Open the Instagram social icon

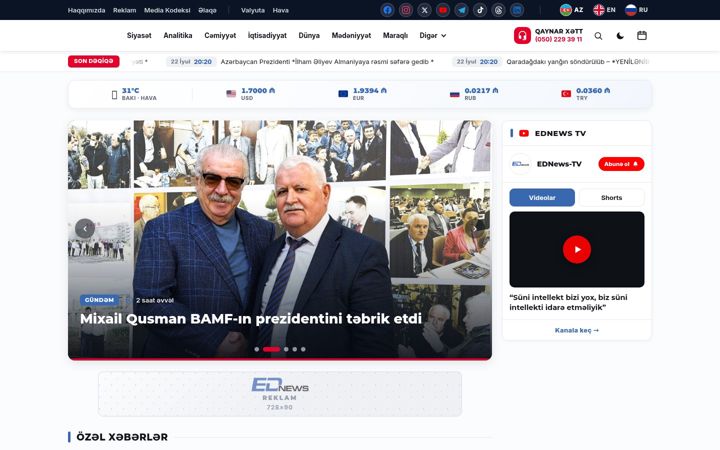pyautogui.click(x=405, y=10)
